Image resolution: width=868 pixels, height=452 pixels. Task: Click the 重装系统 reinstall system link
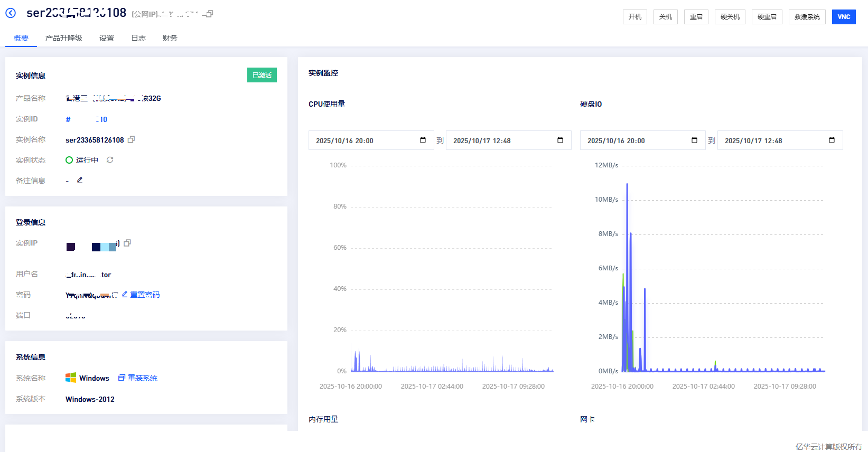tap(142, 378)
